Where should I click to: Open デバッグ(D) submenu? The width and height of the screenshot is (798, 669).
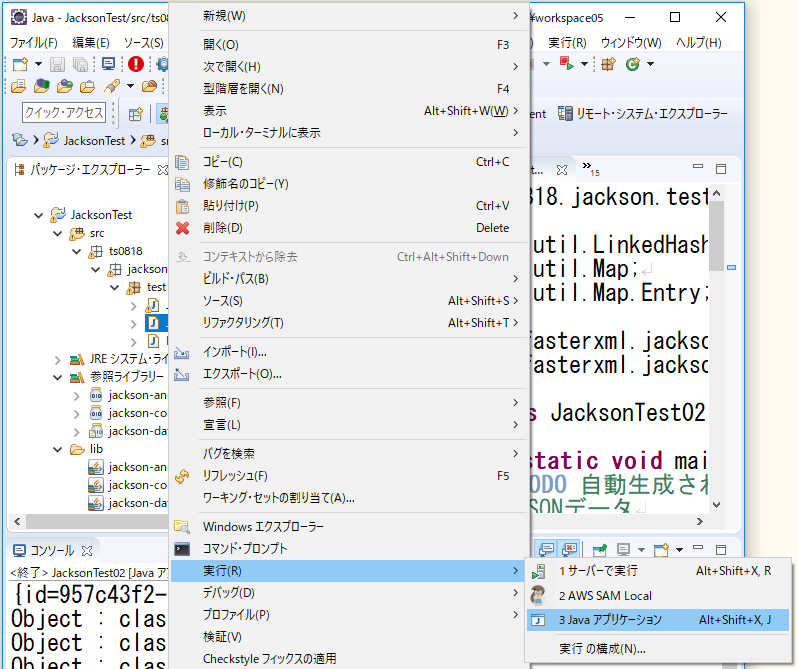pyautogui.click(x=349, y=593)
